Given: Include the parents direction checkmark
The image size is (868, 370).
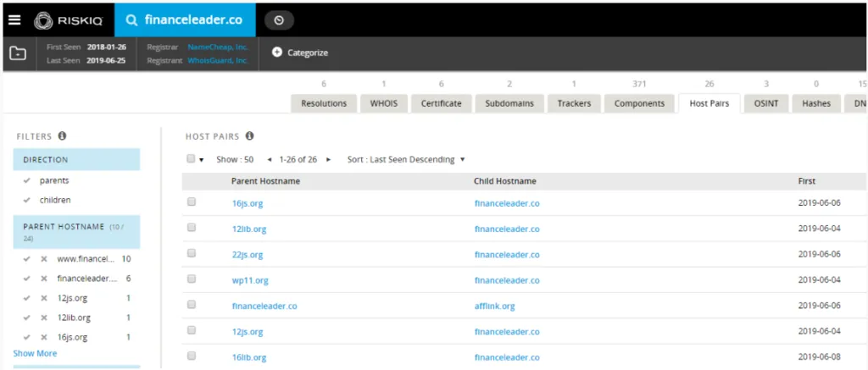Looking at the screenshot, I should [26, 181].
